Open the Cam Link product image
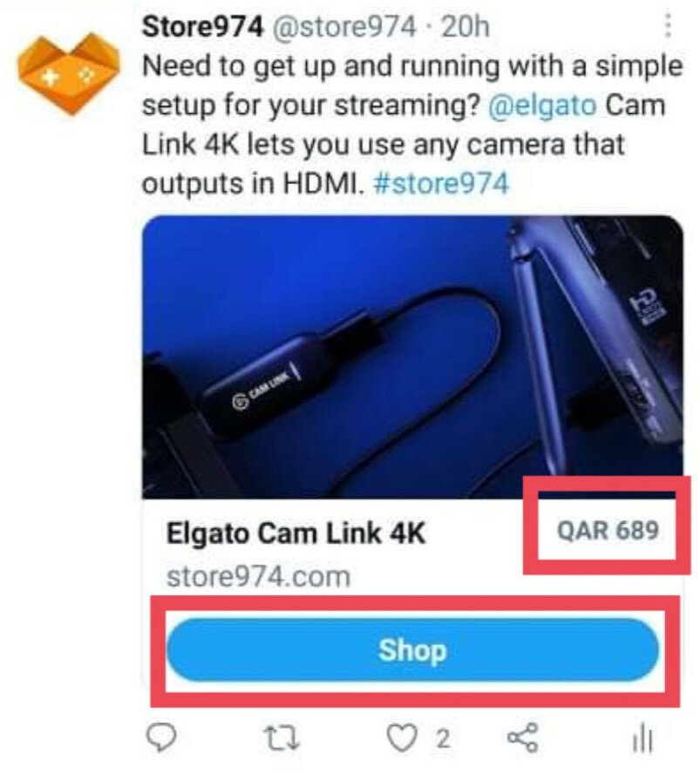The image size is (700, 774). (x=412, y=357)
